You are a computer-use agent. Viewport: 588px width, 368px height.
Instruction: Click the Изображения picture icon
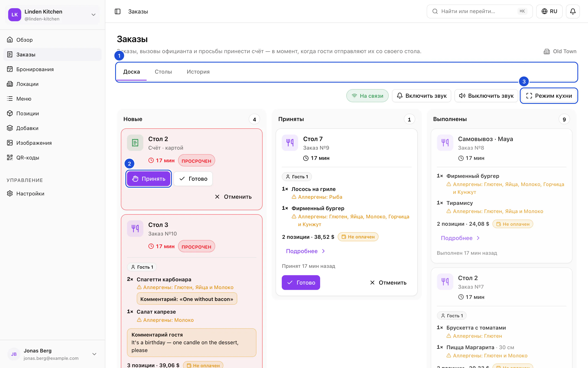click(x=10, y=143)
